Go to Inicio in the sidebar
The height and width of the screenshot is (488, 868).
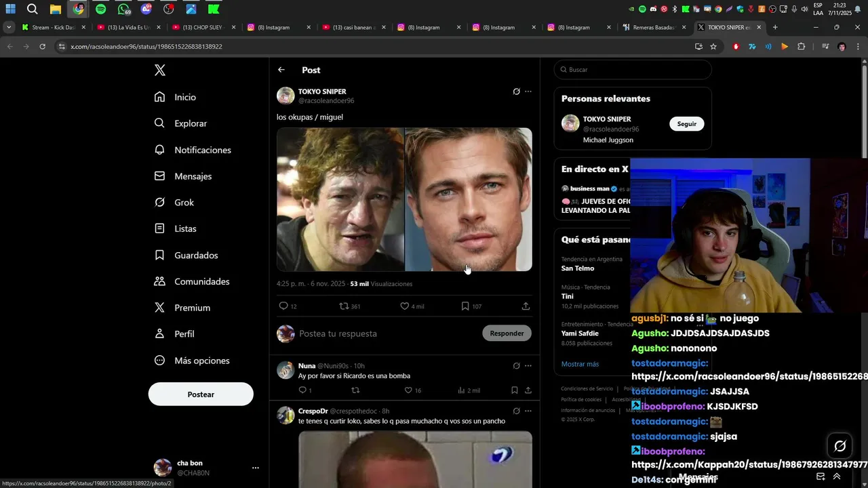pyautogui.click(x=175, y=97)
